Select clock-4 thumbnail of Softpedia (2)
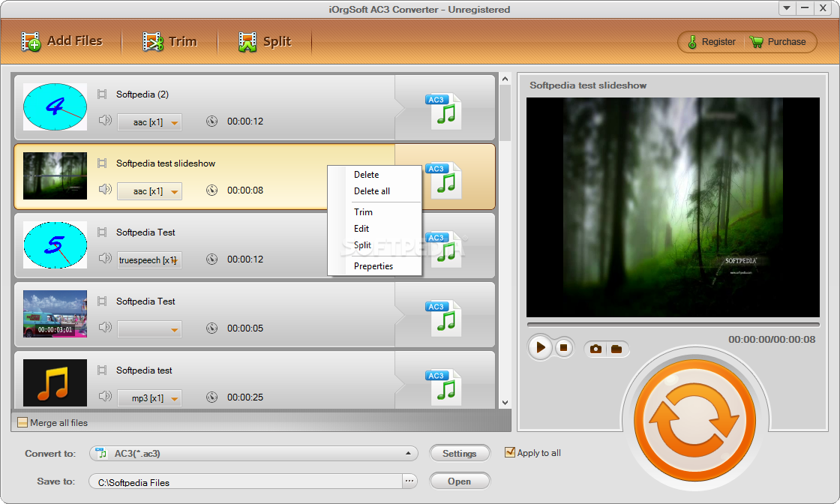Viewport: 840px width, 504px height. point(55,106)
